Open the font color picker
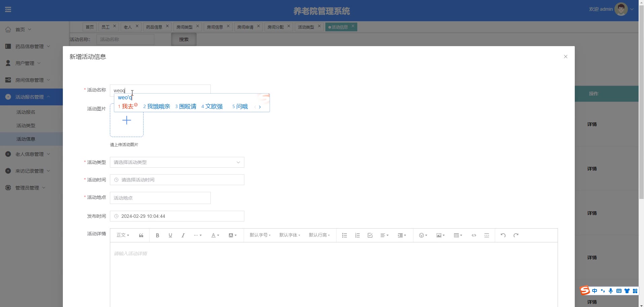 pyautogui.click(x=215, y=235)
